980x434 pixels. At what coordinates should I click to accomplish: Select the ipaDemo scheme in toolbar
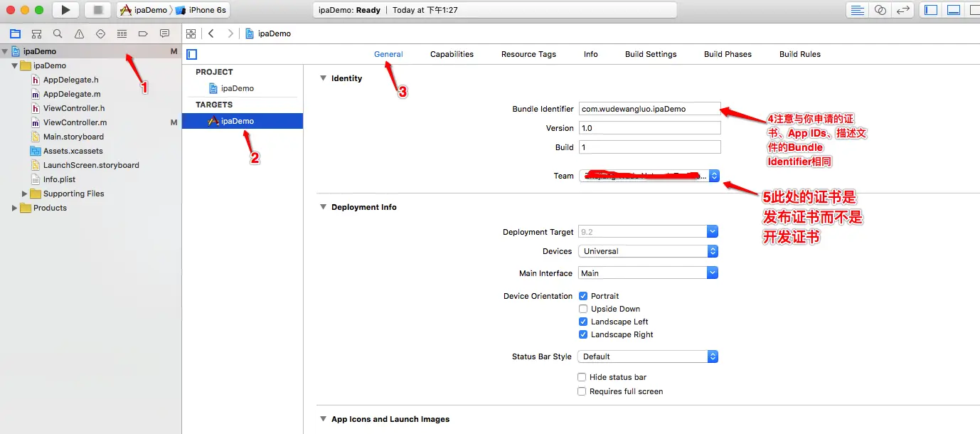pyautogui.click(x=143, y=10)
